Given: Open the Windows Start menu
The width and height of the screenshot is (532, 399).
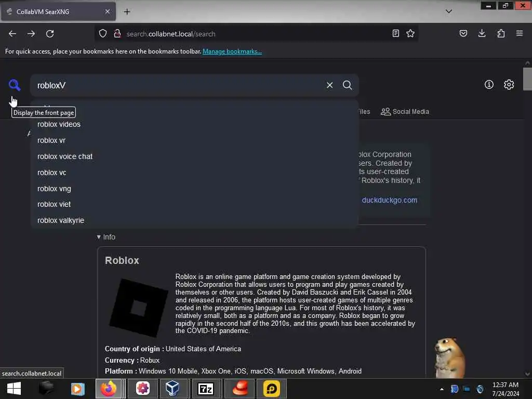Looking at the screenshot, I should 14,389.
